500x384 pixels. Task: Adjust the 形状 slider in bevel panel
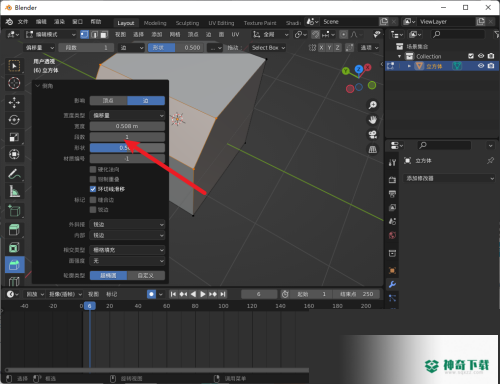pyautogui.click(x=127, y=148)
